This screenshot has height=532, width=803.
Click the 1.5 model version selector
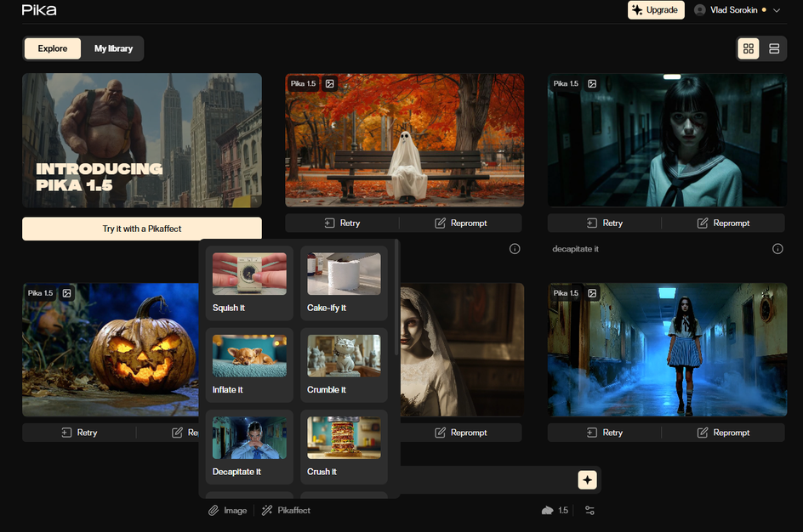(x=555, y=511)
